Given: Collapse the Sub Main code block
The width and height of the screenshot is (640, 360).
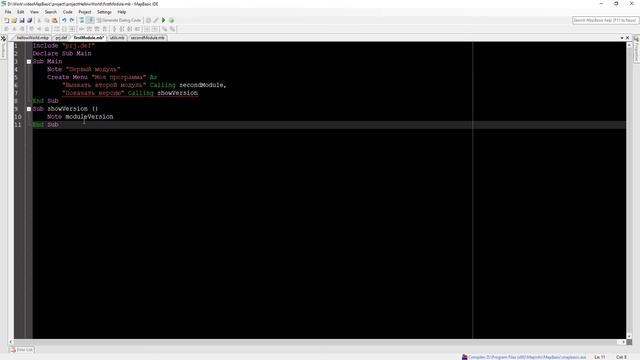Looking at the screenshot, I should 29,62.
